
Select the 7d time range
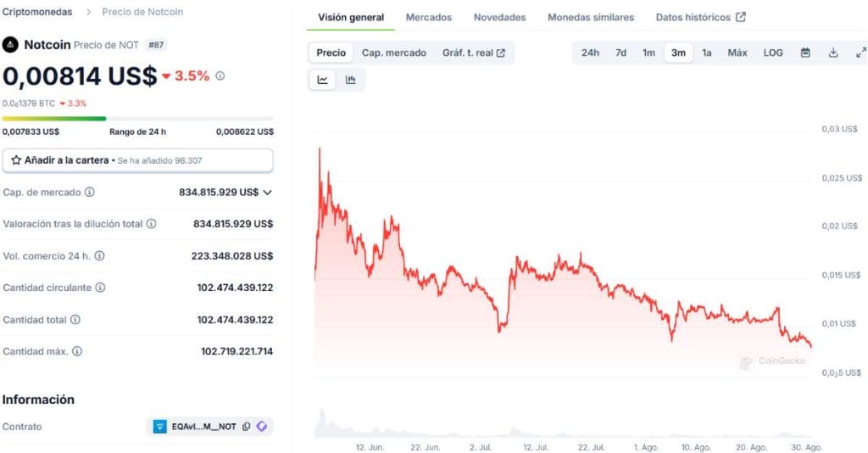coord(620,53)
